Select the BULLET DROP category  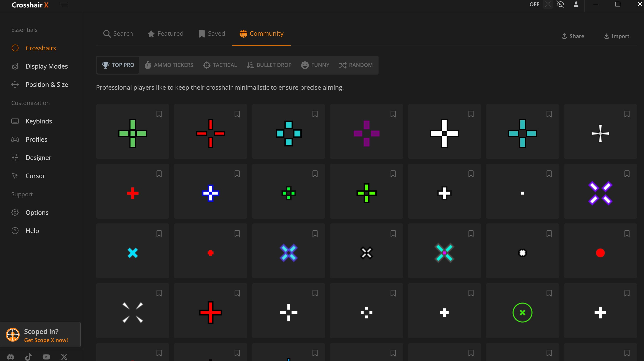tap(269, 65)
